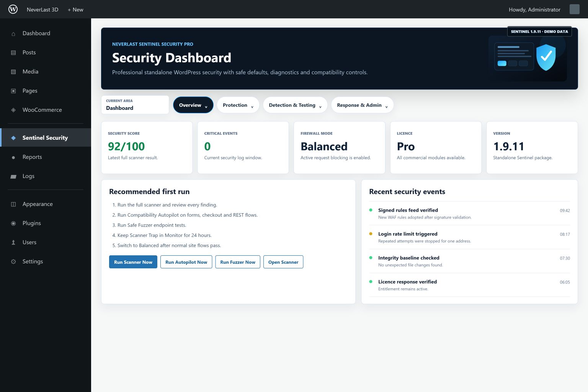
Task: Select the Security Score 92/100 card
Action: pos(147,147)
